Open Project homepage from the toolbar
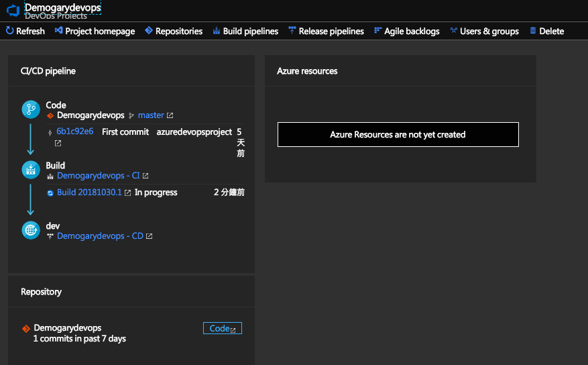Screen dimensions: 588x365 pos(95,32)
